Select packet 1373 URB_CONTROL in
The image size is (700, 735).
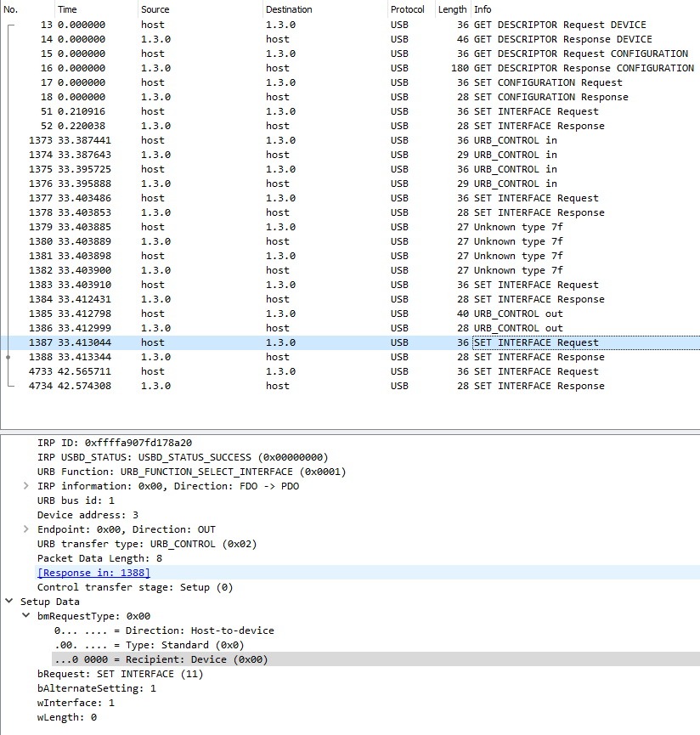(x=350, y=140)
